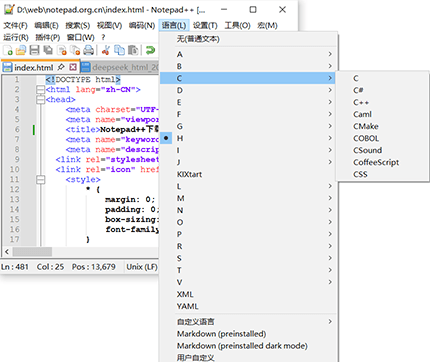Click the horizontal scrollbar thumb
The width and height of the screenshot is (430, 362).
tap(32, 252)
